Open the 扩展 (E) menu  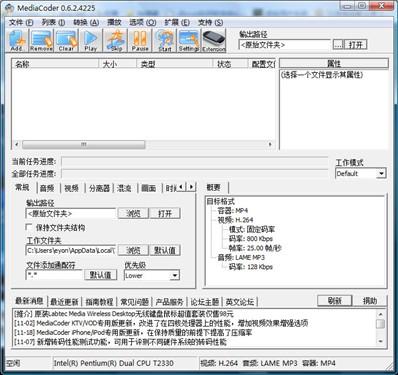click(177, 22)
